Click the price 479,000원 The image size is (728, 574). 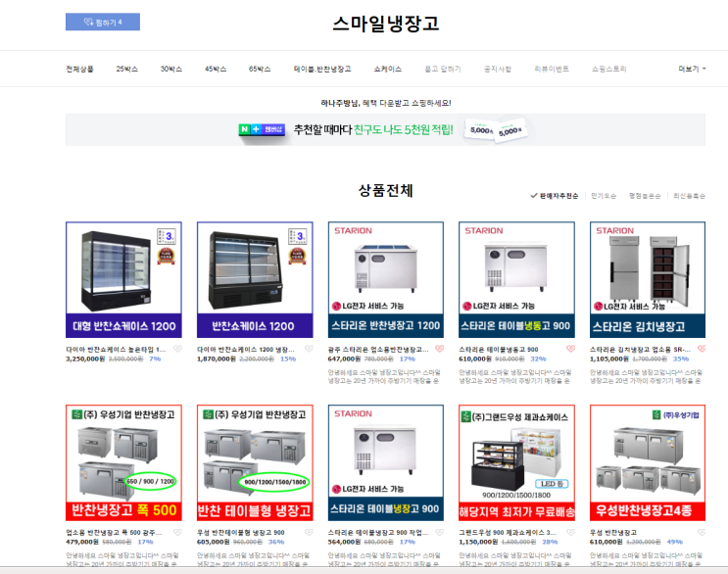81,542
